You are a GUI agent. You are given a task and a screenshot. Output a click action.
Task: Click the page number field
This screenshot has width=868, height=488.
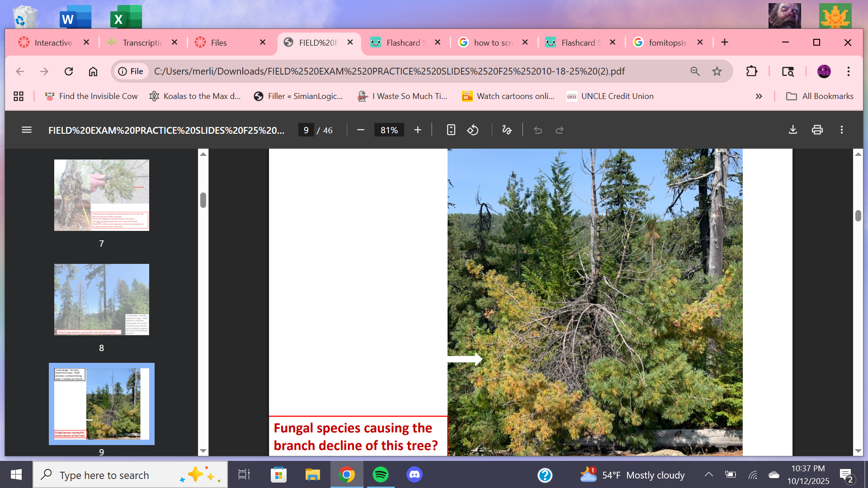tap(306, 130)
